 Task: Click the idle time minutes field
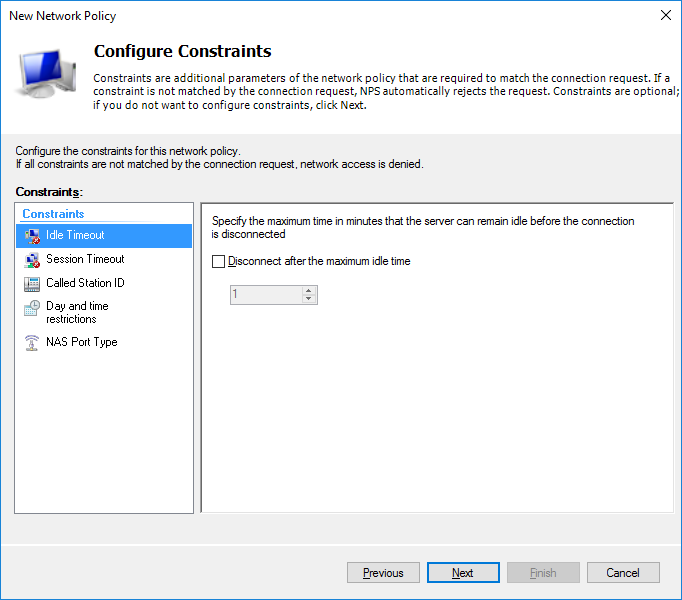point(266,295)
